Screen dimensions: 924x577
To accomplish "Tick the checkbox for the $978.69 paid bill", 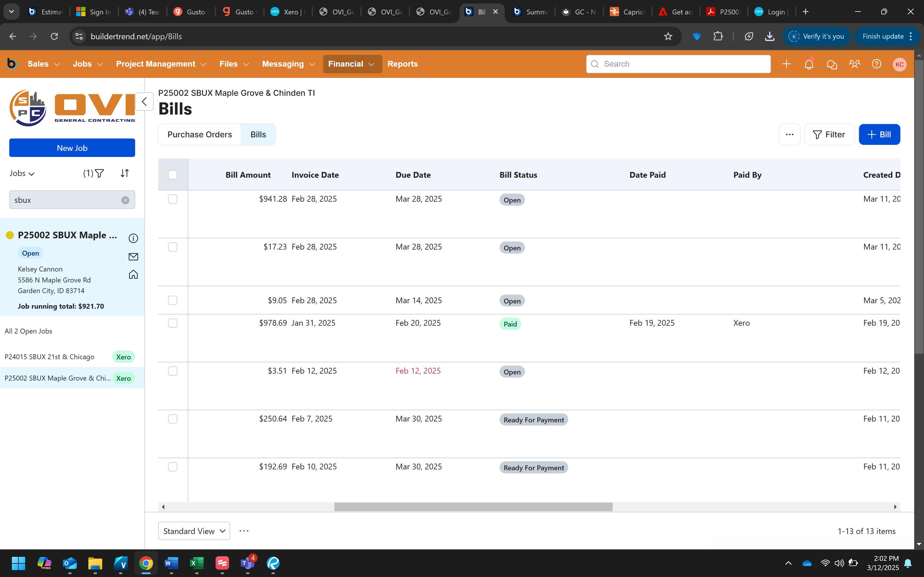I will click(173, 323).
